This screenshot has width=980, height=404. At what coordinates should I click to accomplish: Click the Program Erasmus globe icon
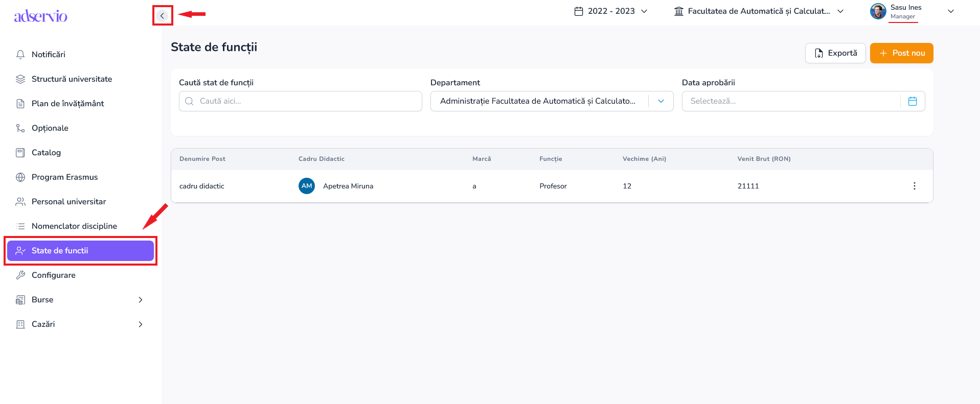coord(20,177)
